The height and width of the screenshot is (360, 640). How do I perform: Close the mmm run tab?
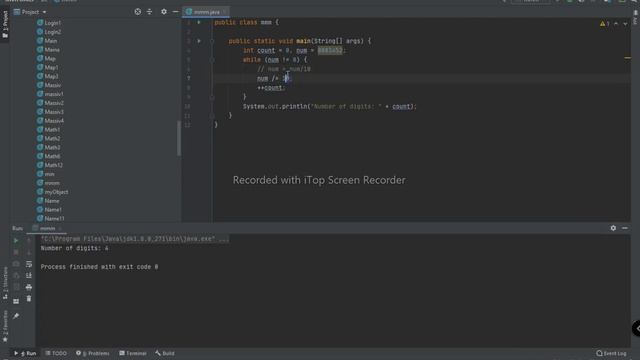[60, 229]
